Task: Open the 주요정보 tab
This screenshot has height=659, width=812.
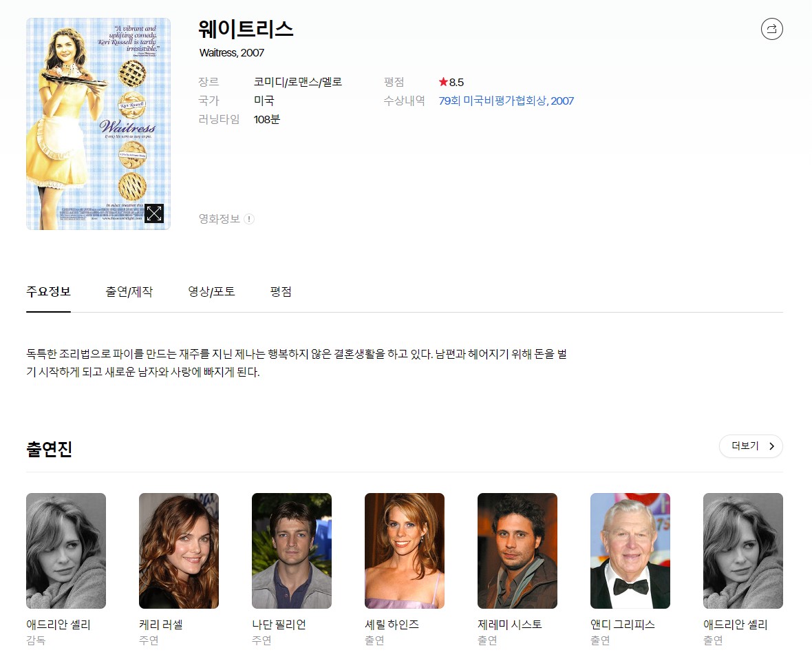Action: (x=48, y=292)
